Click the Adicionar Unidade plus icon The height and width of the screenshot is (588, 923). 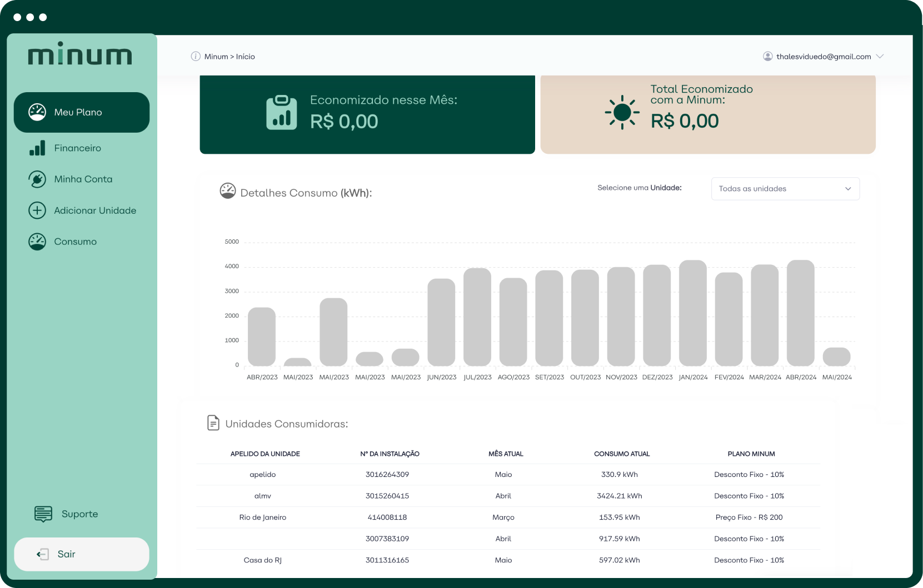(37, 210)
